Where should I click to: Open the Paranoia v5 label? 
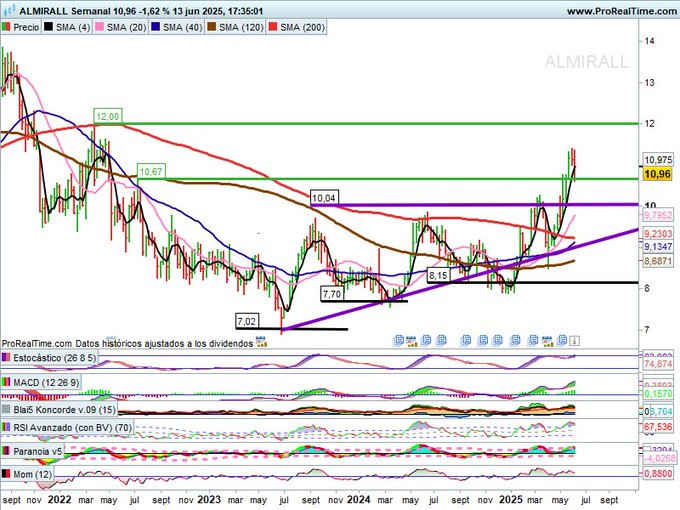[x=38, y=451]
